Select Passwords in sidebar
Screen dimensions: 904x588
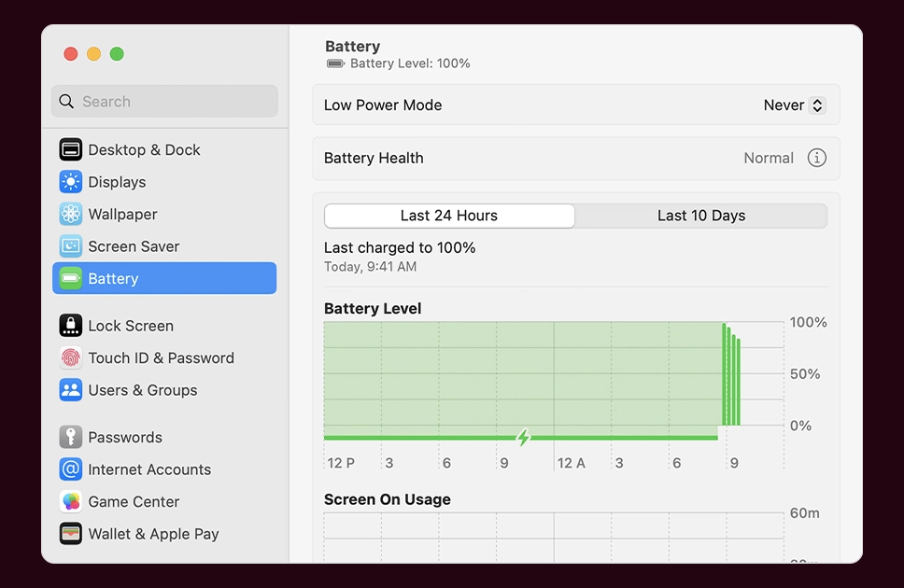(164, 438)
